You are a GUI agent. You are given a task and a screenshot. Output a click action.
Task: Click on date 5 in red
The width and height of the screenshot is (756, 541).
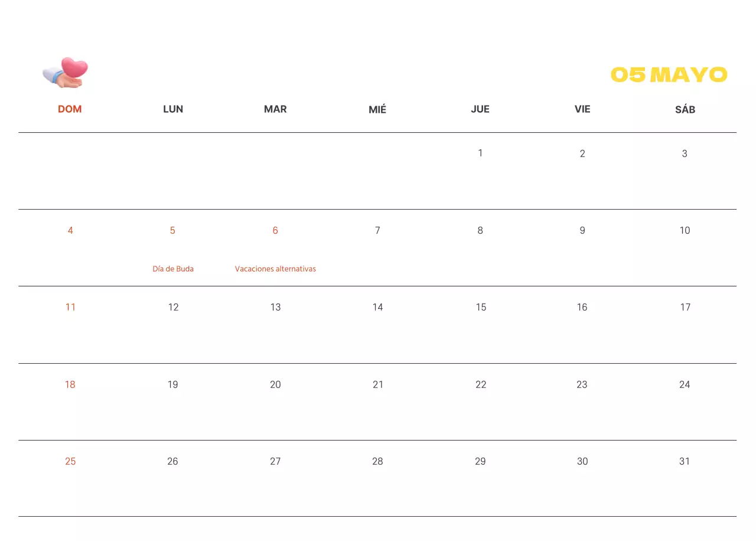tap(172, 230)
